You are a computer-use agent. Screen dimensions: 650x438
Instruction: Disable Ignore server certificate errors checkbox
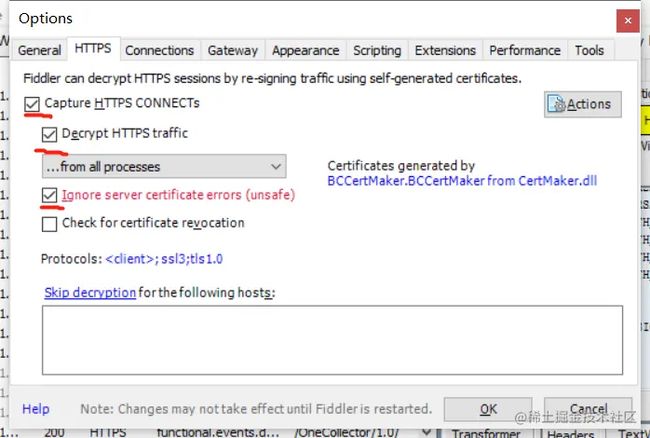click(49, 195)
